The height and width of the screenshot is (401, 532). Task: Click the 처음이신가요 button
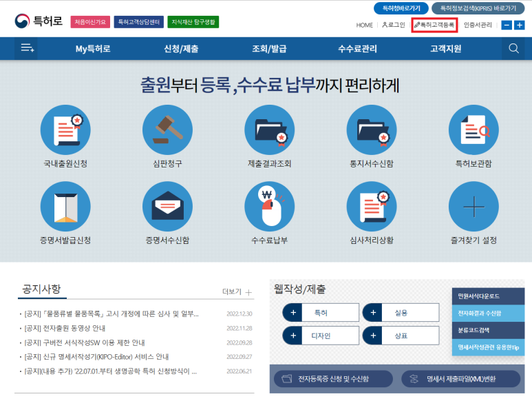pos(90,22)
